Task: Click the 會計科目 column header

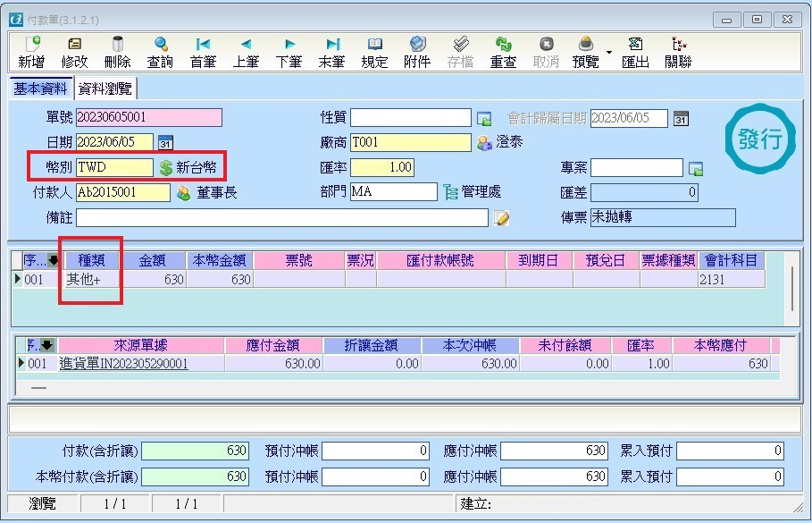Action: (732, 260)
